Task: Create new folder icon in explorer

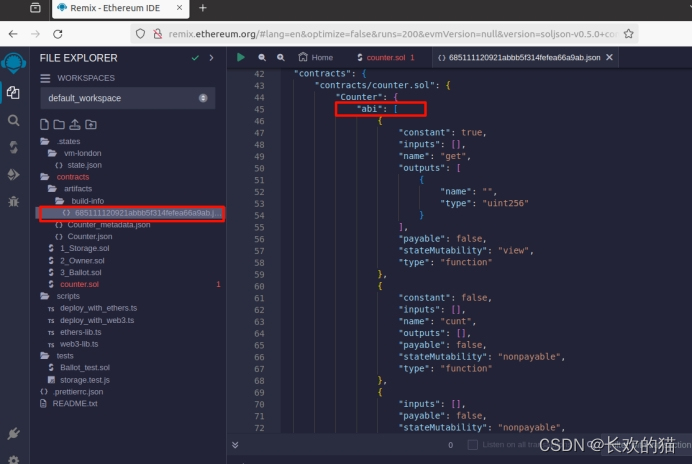Action: click(x=59, y=124)
